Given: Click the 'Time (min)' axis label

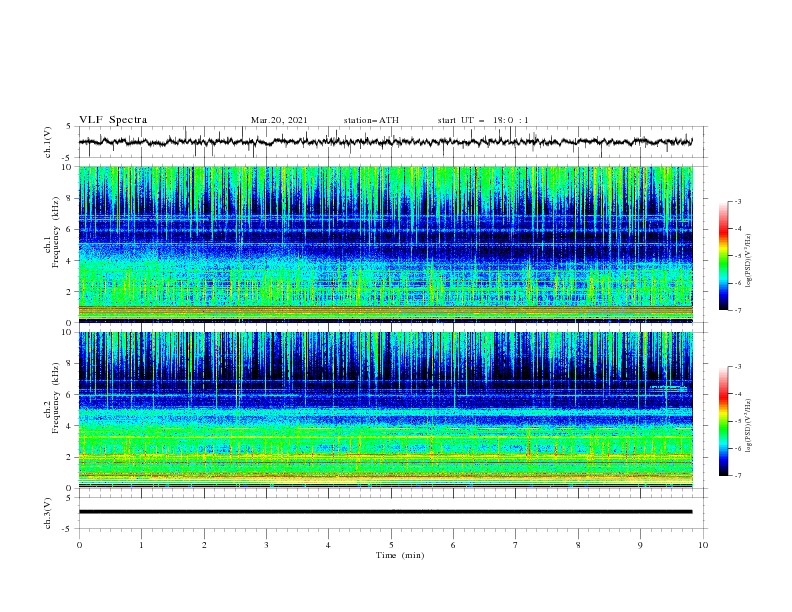Looking at the screenshot, I should click(x=400, y=555).
